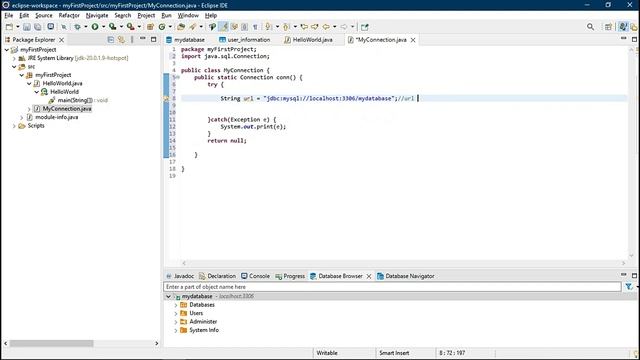This screenshot has height=360, width=640.
Task: Click the green Run button icon
Action: coord(95,27)
